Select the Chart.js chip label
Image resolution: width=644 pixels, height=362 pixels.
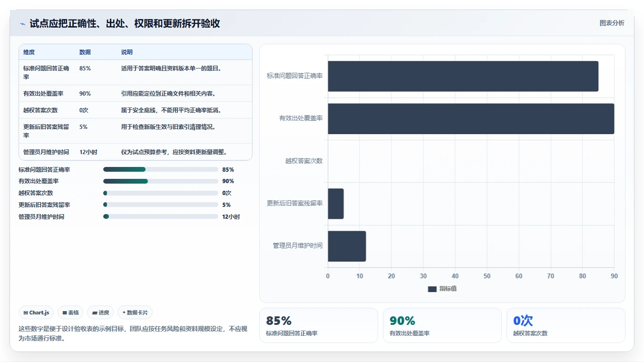(x=39, y=313)
